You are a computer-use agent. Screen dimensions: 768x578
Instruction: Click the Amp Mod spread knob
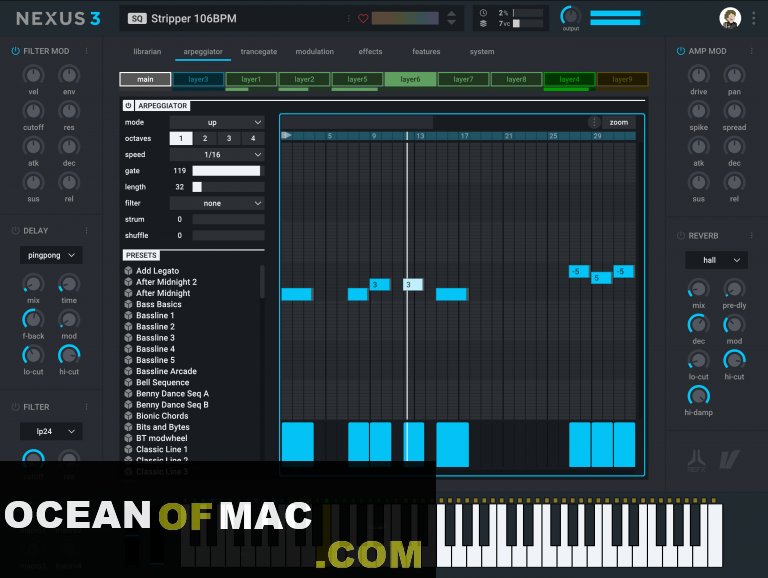pyautogui.click(x=734, y=111)
